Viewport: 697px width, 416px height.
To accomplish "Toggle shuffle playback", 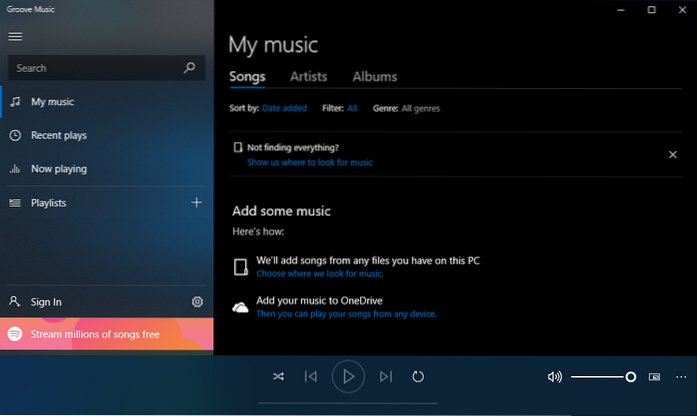I will (x=278, y=377).
